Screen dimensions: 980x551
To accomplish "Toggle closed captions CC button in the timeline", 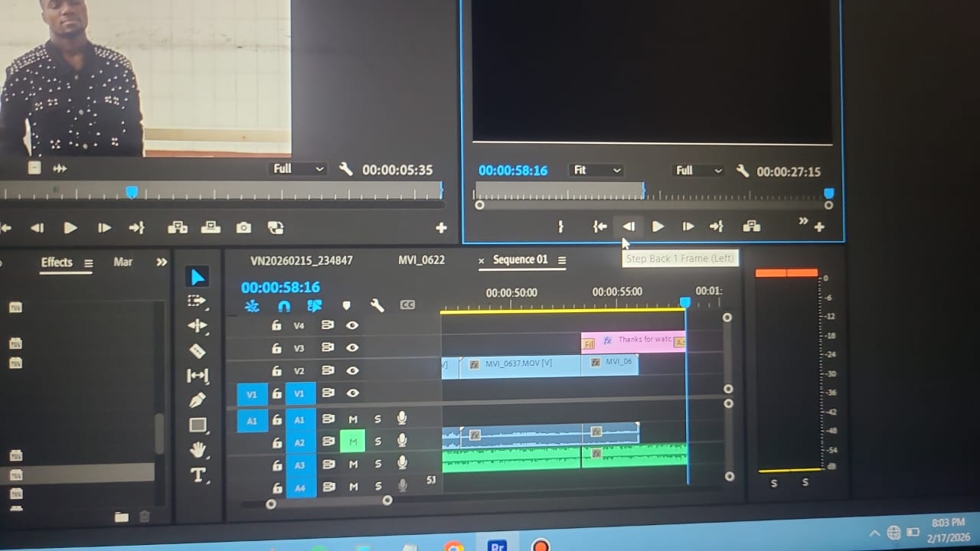I will [407, 305].
